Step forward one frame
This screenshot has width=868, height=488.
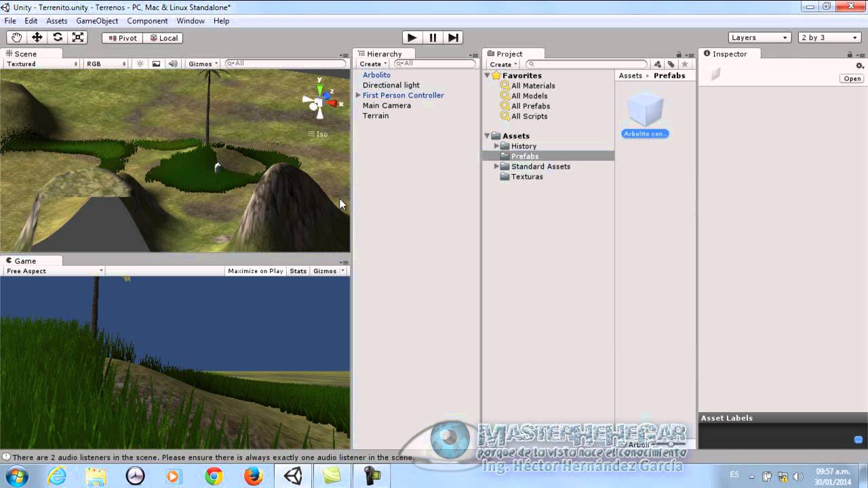tap(454, 37)
